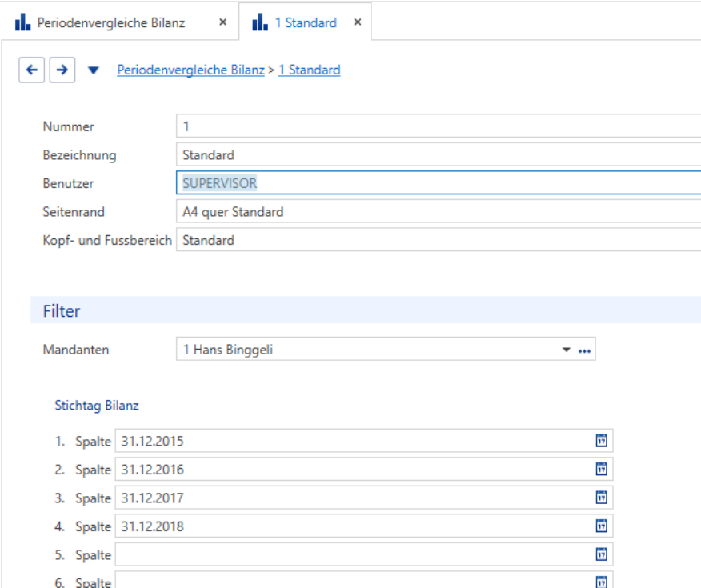Click into the Bezeichnung field

[x=439, y=154]
